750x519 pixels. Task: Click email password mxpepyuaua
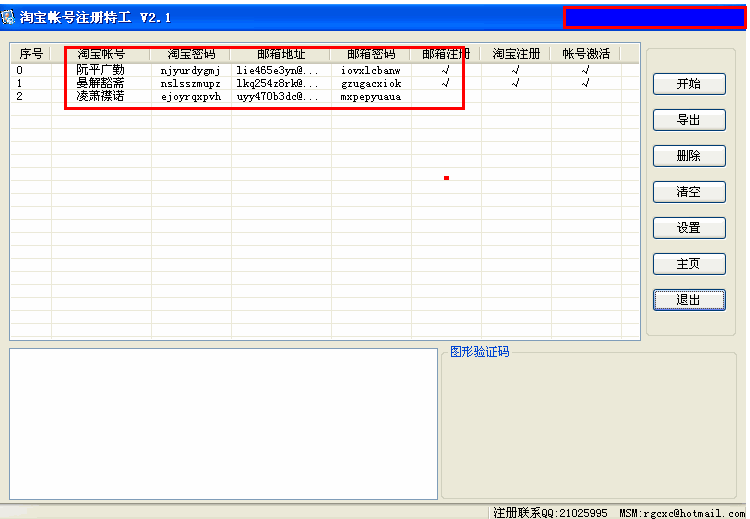371,97
